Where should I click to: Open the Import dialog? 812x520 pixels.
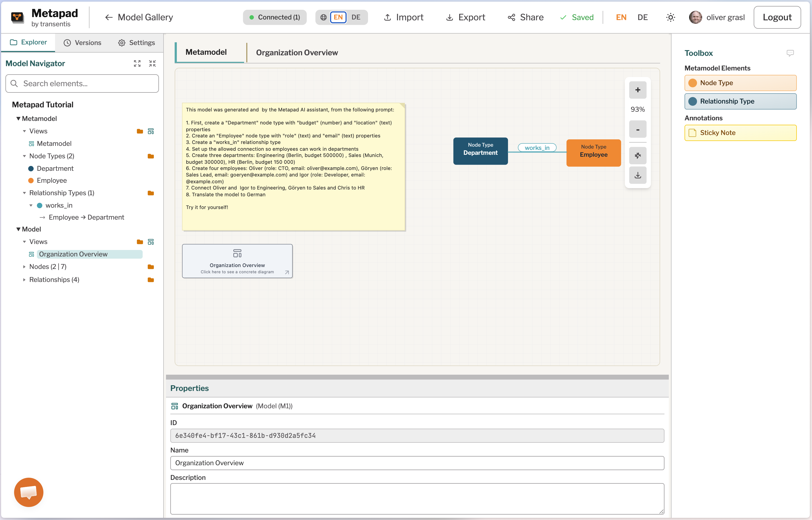point(404,17)
